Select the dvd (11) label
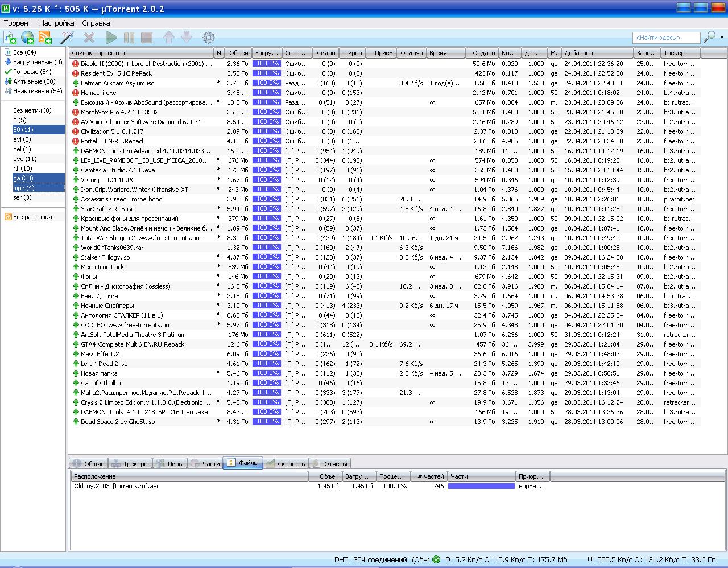 tap(25, 159)
